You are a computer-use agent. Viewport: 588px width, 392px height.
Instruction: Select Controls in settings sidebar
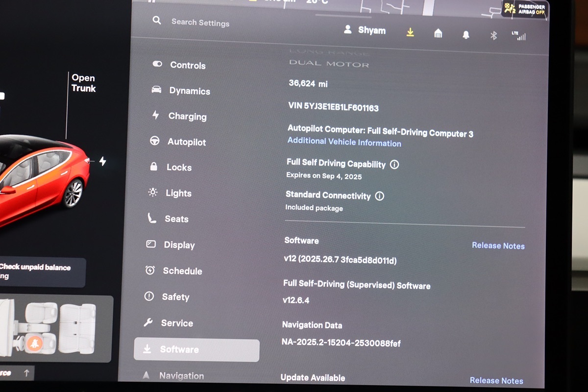coord(187,65)
